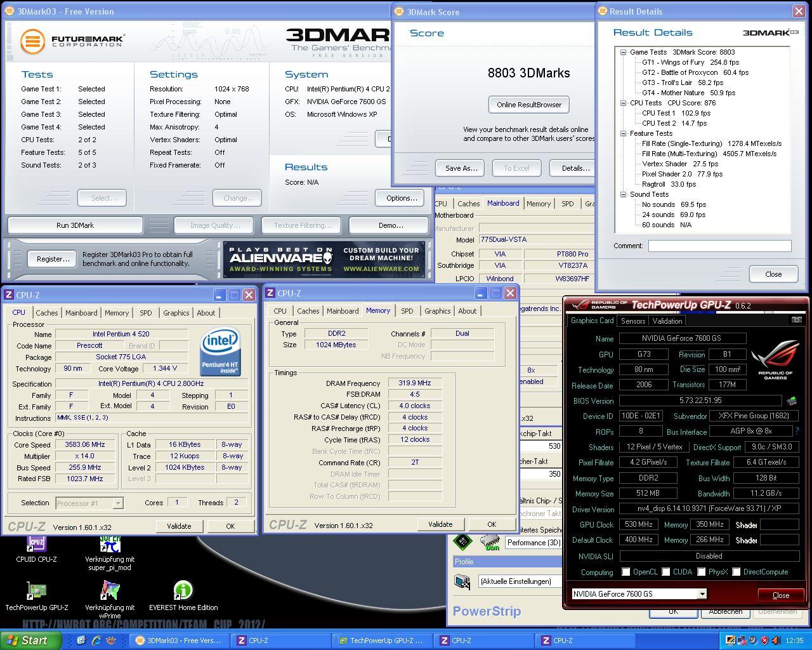
Task: Open the Processor #1 selection dropdown
Action: pyautogui.click(x=118, y=503)
